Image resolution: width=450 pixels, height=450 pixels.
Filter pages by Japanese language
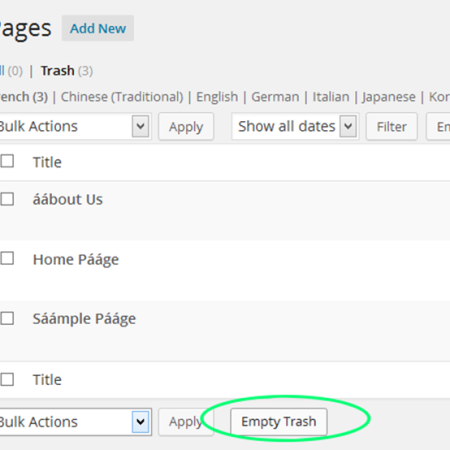[389, 97]
